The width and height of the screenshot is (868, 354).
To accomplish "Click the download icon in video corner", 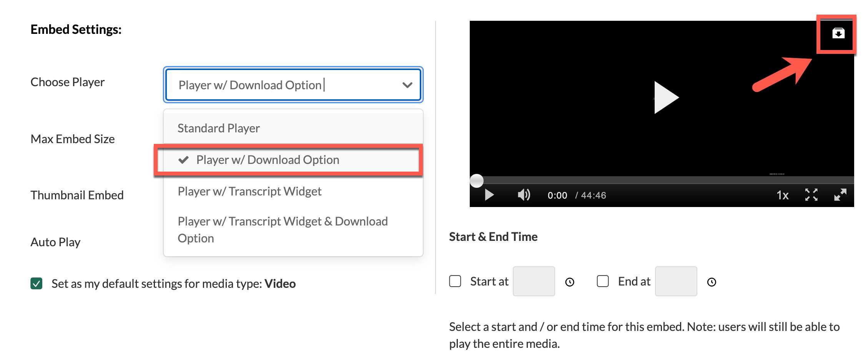I will click(x=838, y=33).
